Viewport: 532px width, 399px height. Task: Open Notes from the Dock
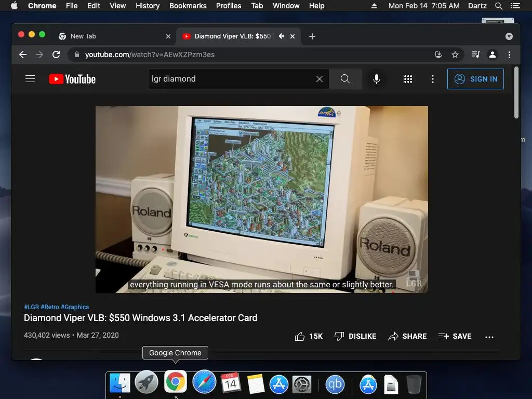(256, 384)
